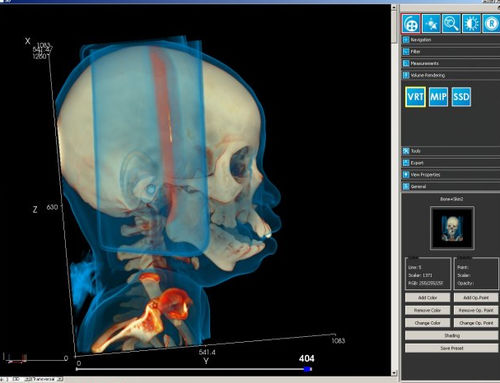Click the Remove Color button

point(427,310)
